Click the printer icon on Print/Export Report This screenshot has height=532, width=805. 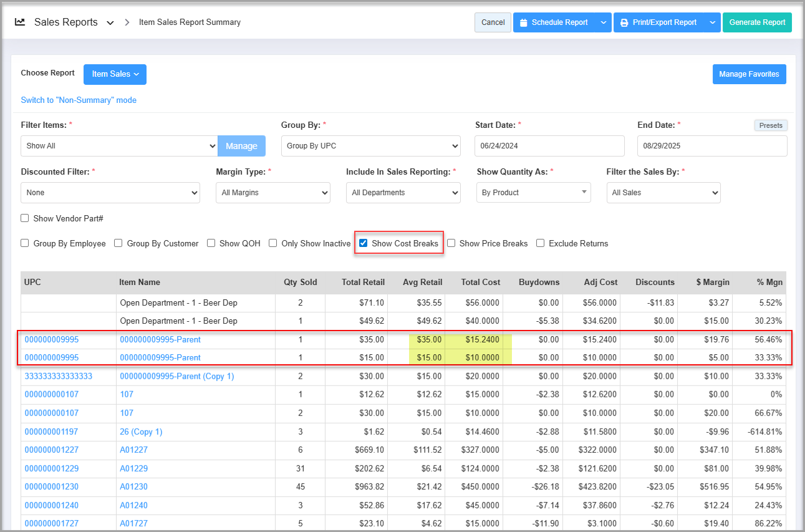[624, 22]
